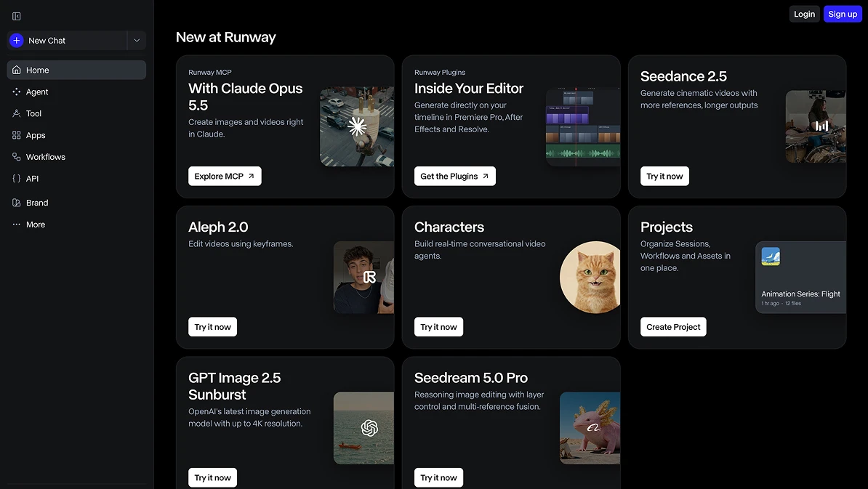Expand the New Chat dropdown chevron
Screen dimensions: 868x489
click(x=137, y=41)
